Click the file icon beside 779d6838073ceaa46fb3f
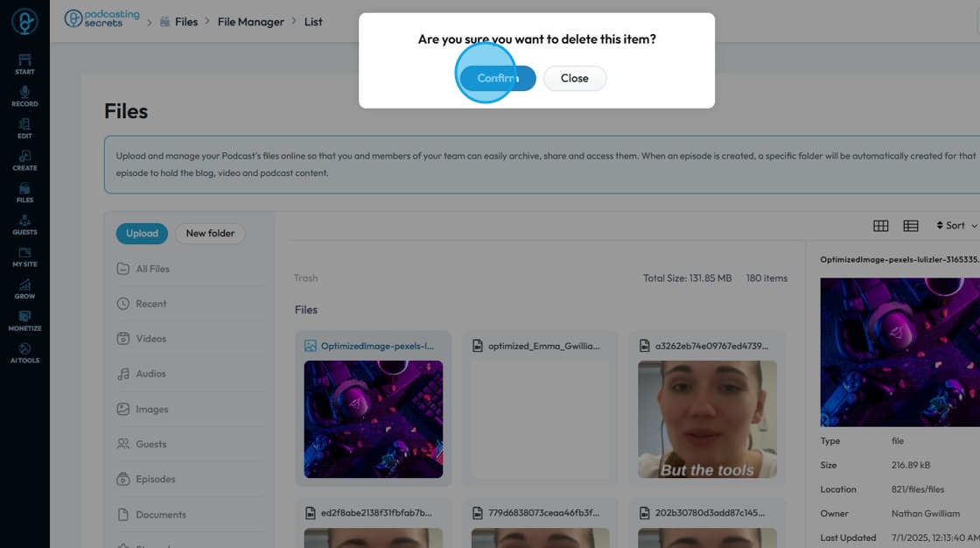 (x=478, y=513)
